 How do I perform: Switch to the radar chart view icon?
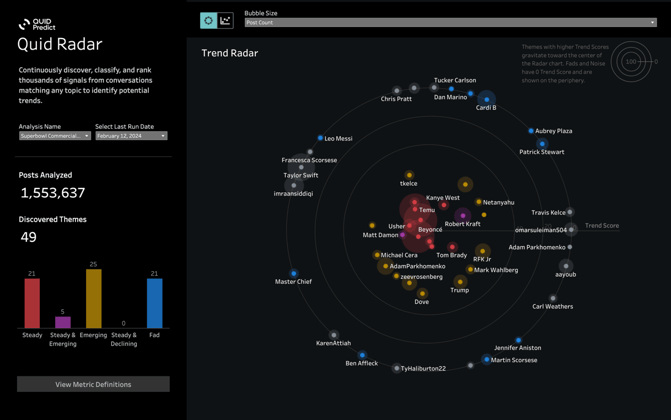[208, 21]
